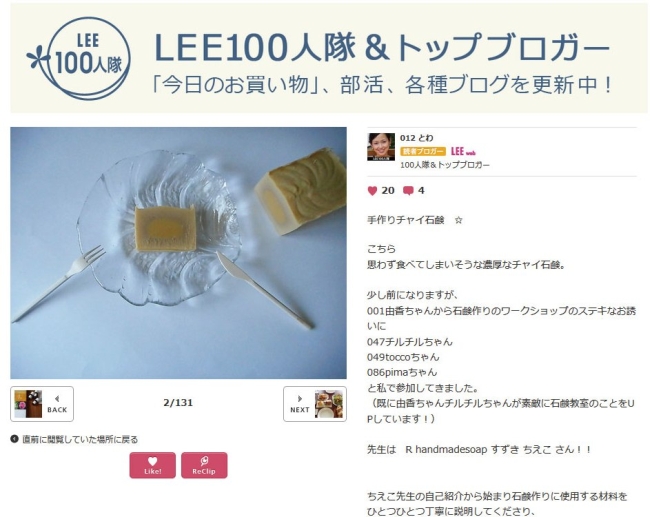Click the 2/131 photo counter
The height and width of the screenshot is (517, 650).
coord(178,403)
